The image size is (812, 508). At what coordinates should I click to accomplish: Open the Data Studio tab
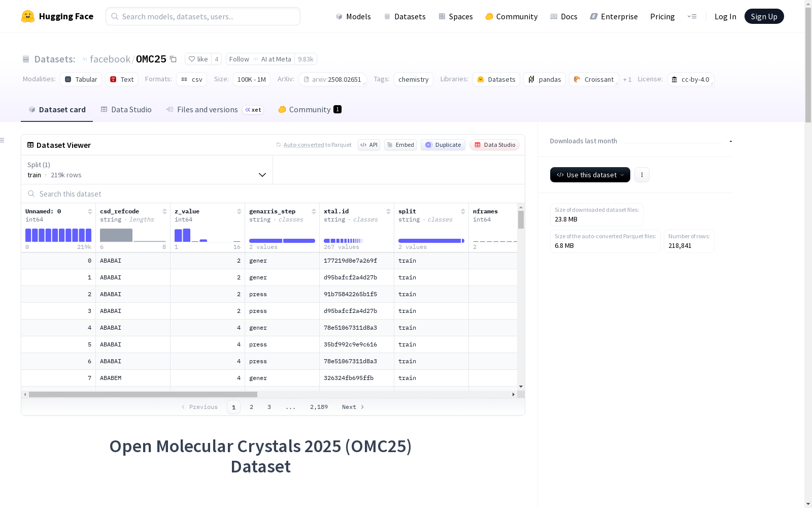click(x=126, y=110)
